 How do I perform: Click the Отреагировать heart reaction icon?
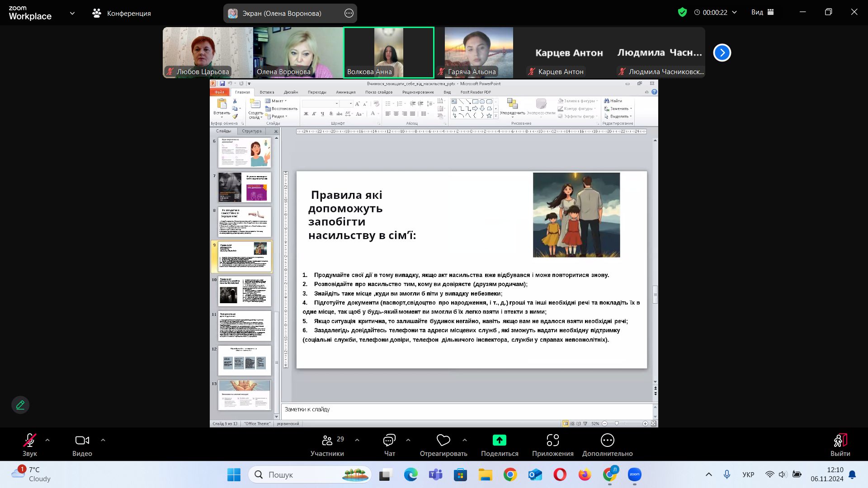point(443,441)
